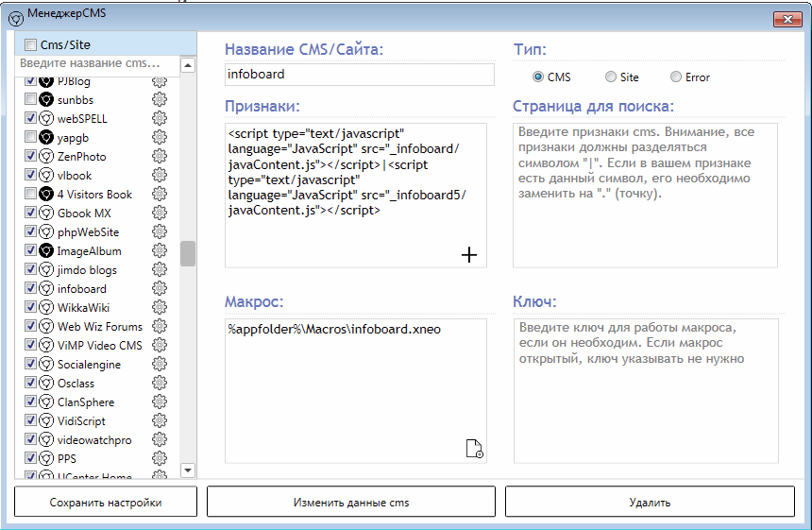Screen dimensions: 812x530
Task: Click the Название CMS/Сайта input field
Action: pyautogui.click(x=360, y=75)
